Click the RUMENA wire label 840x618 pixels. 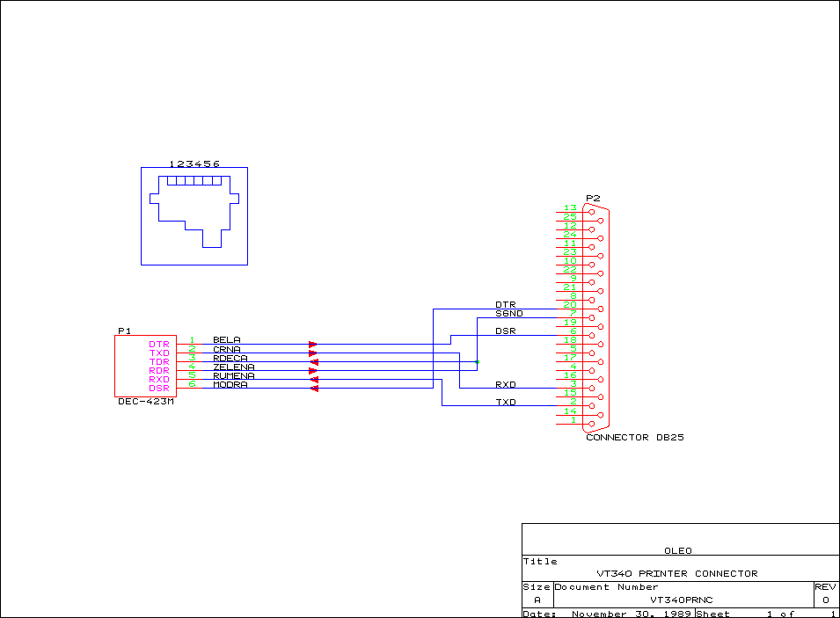coord(234,375)
